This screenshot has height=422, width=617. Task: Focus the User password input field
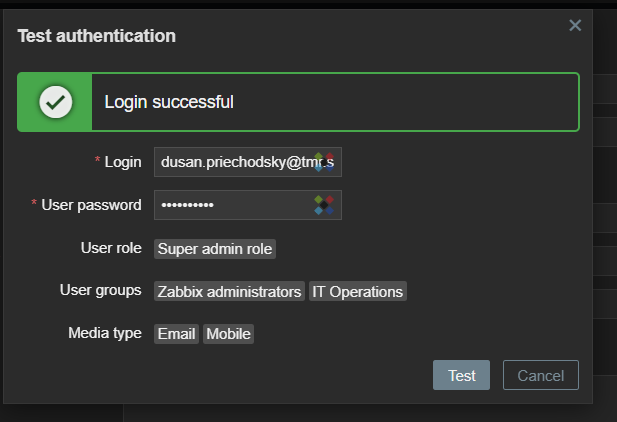(235, 205)
